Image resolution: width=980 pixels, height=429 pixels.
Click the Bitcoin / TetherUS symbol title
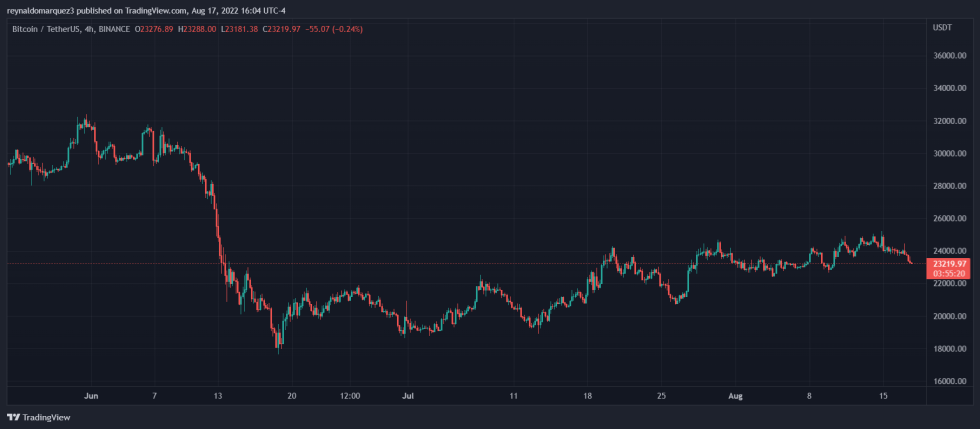click(x=46, y=29)
